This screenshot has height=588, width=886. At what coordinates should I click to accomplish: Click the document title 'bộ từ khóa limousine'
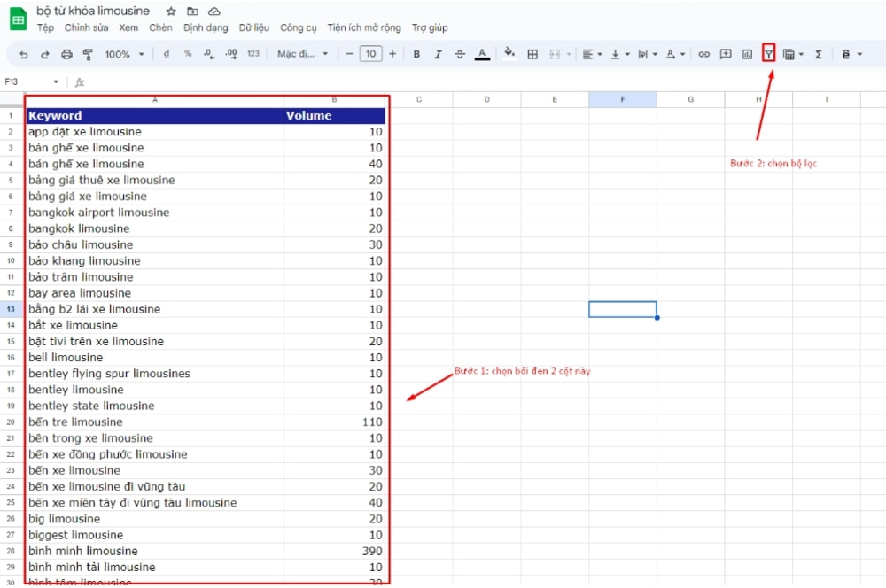point(93,11)
